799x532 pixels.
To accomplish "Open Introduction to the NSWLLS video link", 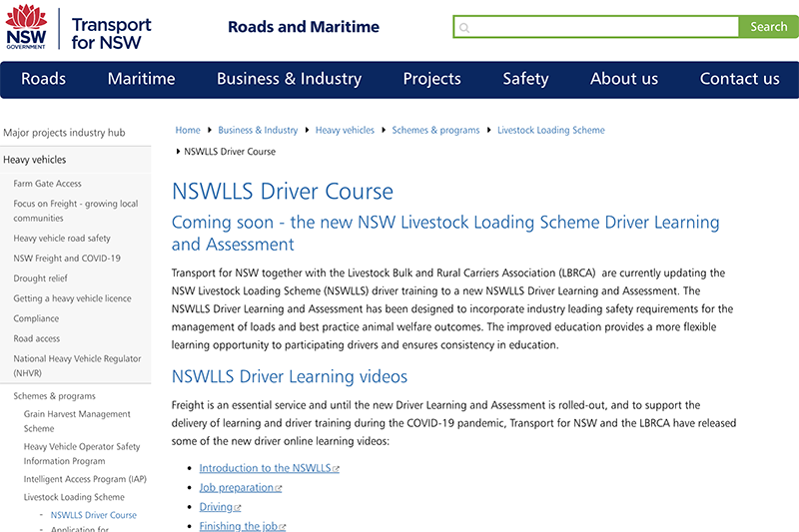I will 265,468.
